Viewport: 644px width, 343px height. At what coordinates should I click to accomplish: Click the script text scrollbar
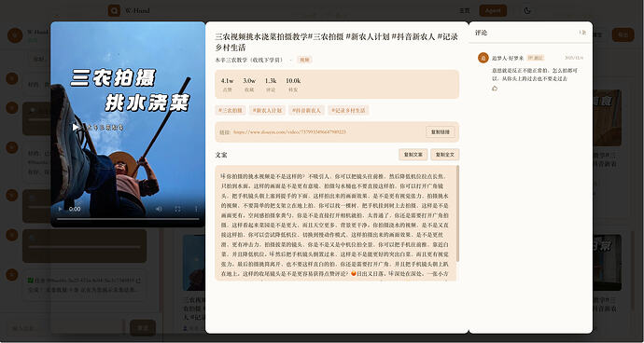(457, 213)
